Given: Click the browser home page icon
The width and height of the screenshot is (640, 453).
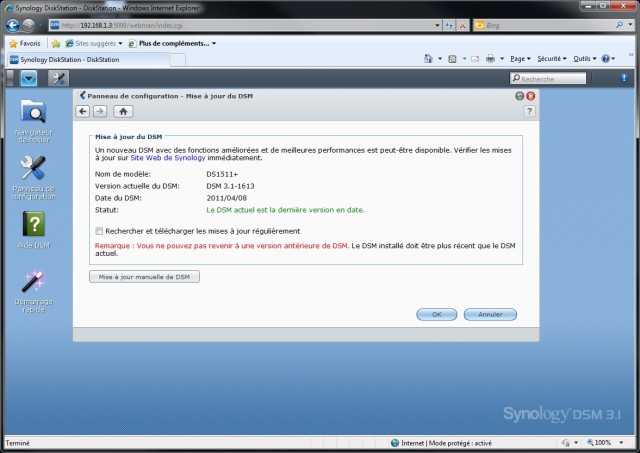Looking at the screenshot, I should [x=428, y=59].
